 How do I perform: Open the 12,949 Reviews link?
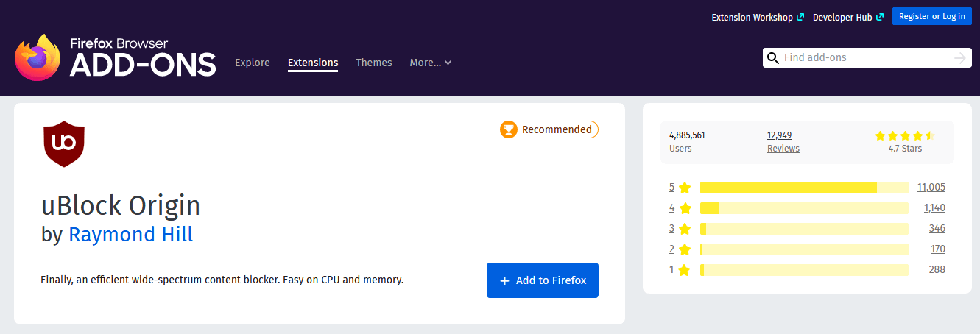tap(783, 142)
